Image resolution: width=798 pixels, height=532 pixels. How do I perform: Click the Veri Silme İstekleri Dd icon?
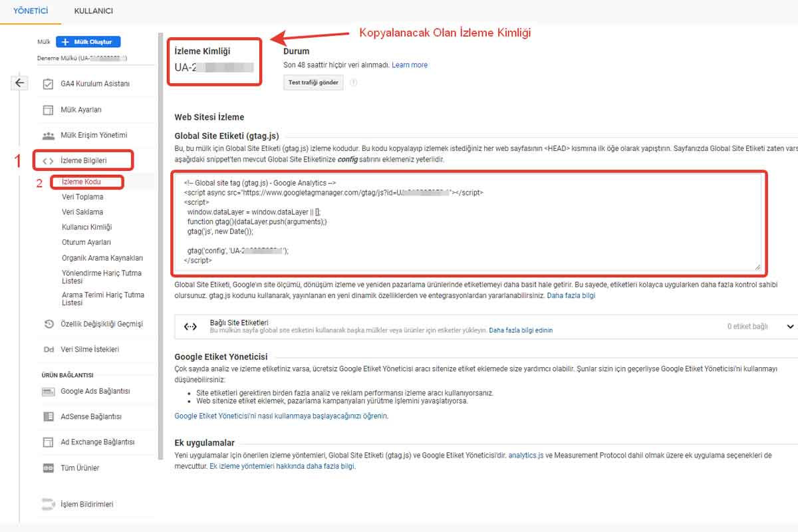point(48,349)
